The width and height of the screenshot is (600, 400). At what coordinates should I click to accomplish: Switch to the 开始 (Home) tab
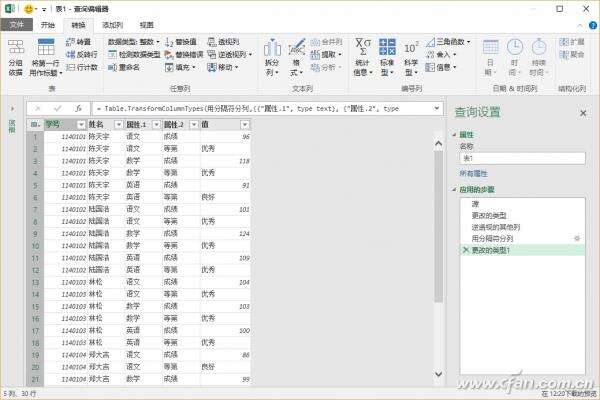tap(48, 25)
